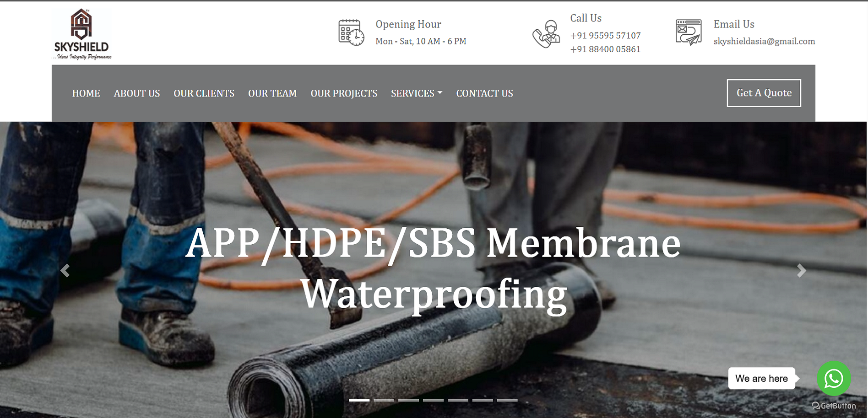The width and height of the screenshot is (868, 418).
Task: Click the email paper plane icon
Action: tap(689, 32)
